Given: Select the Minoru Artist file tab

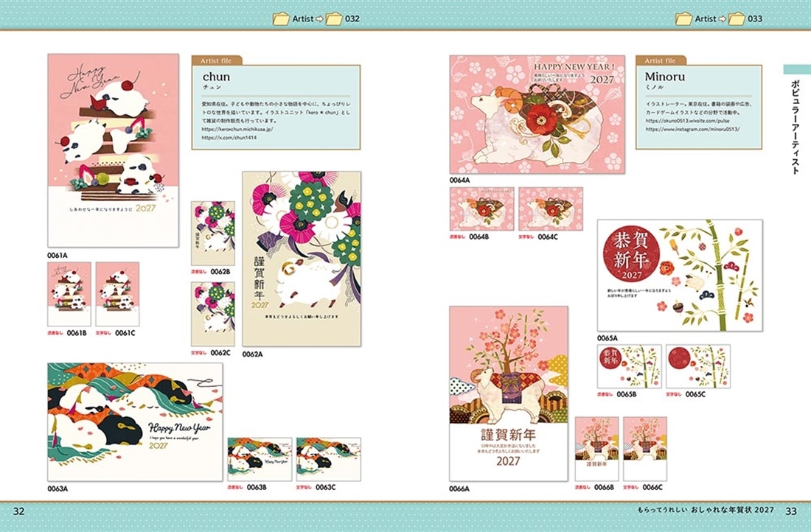Looking at the screenshot, I should click(661, 60).
